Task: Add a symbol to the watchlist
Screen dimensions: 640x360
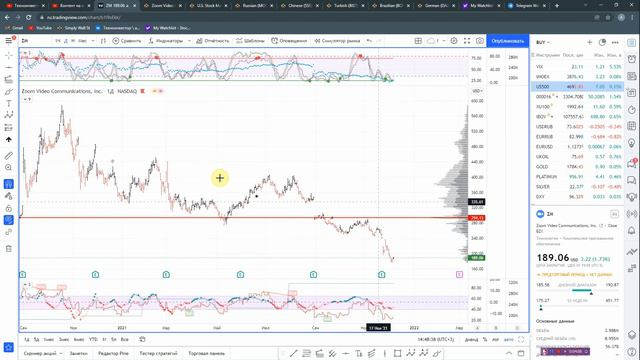Action: click(x=589, y=42)
